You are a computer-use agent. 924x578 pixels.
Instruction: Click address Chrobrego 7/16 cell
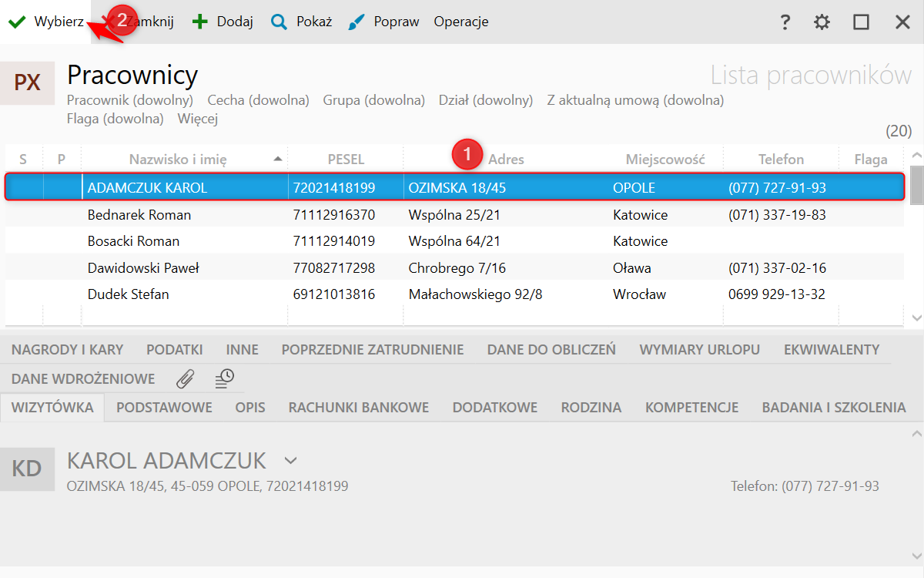click(506, 268)
